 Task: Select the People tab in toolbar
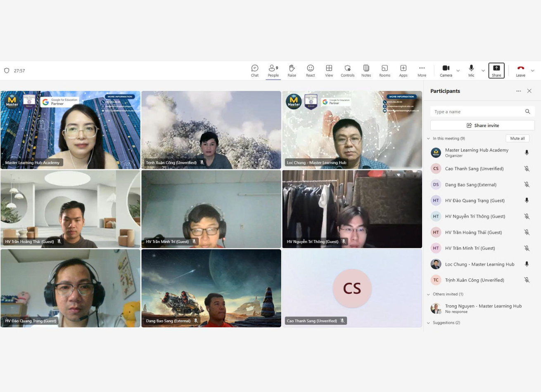[x=273, y=71]
